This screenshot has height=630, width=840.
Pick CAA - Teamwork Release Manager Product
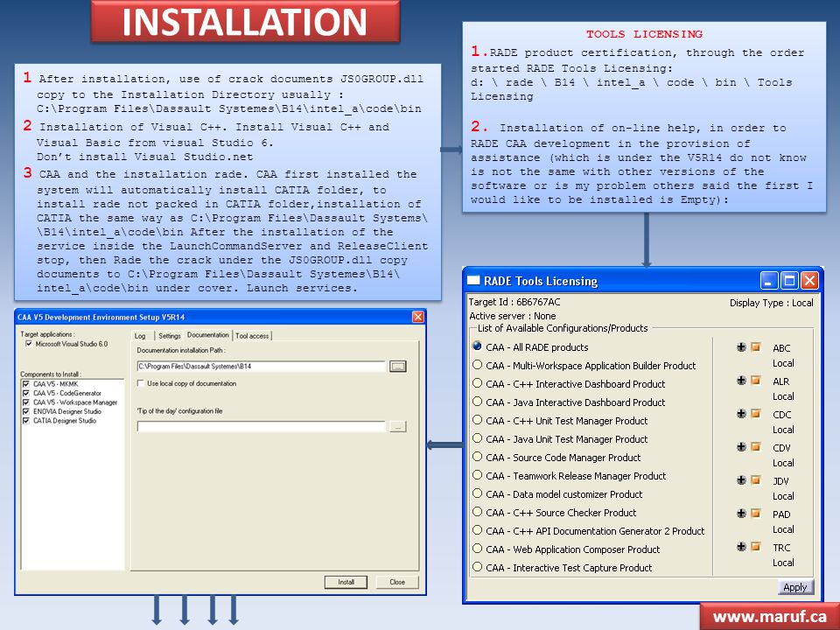[477, 474]
